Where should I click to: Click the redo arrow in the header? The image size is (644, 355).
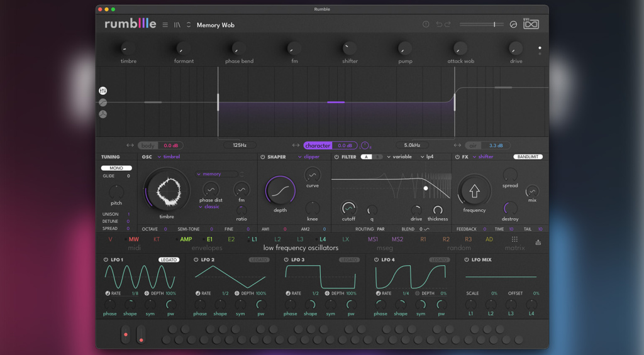pos(448,25)
